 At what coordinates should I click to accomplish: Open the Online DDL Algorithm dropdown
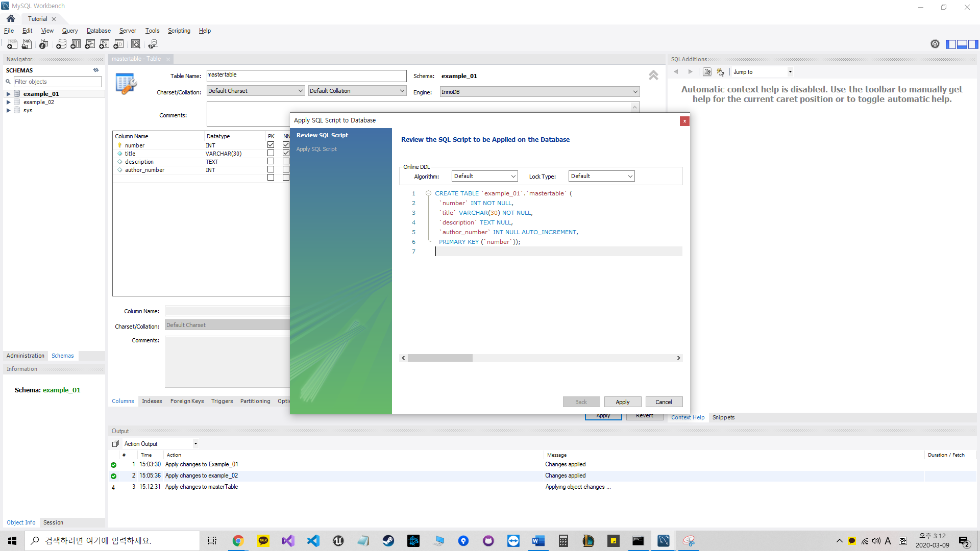[x=484, y=176]
